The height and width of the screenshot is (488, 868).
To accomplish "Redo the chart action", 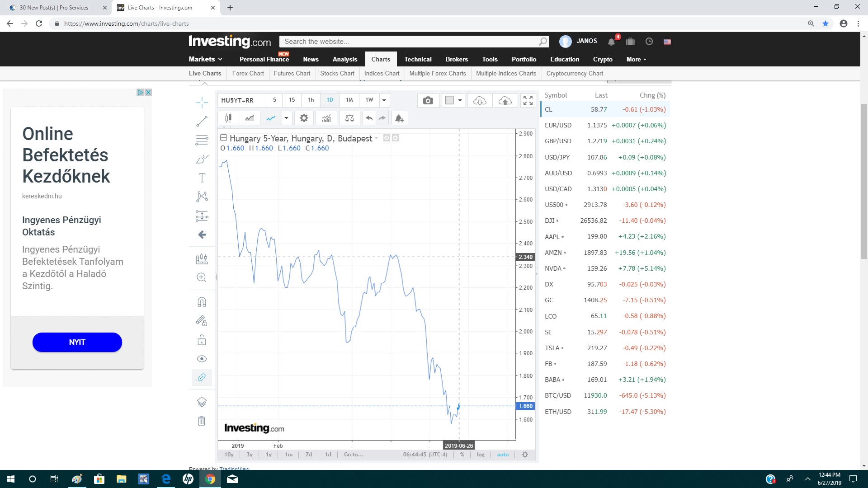I will 382,118.
